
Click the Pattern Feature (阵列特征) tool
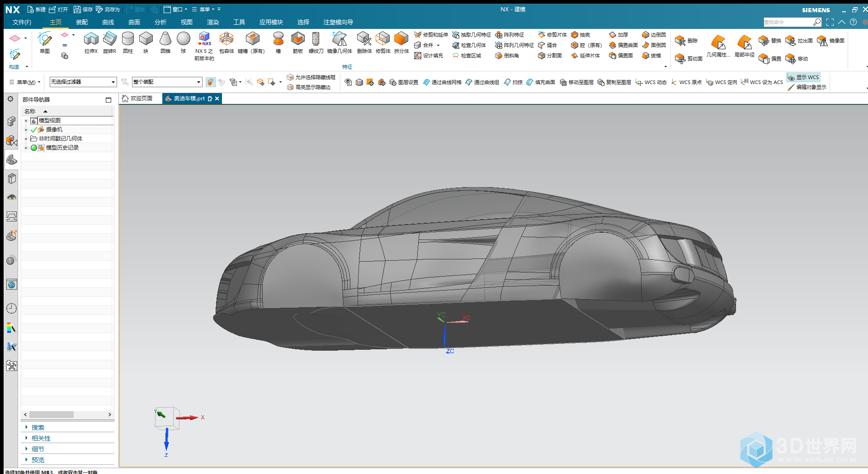[509, 35]
